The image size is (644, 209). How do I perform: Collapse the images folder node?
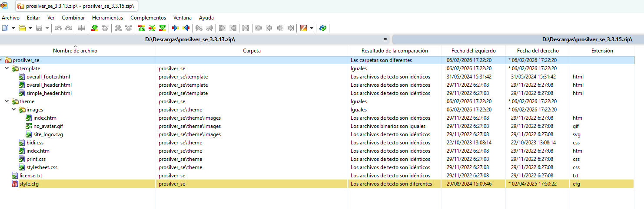tap(14, 110)
